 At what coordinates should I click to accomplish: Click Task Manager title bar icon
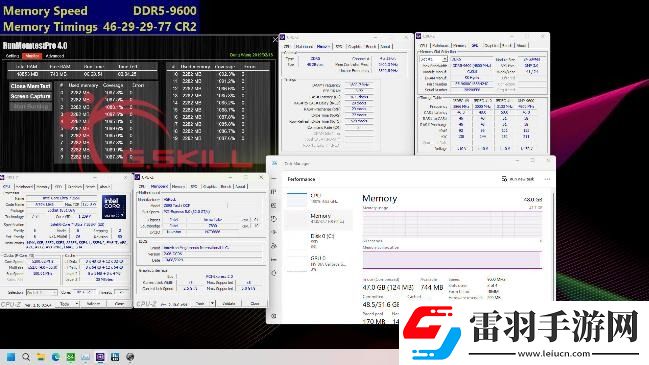click(274, 163)
